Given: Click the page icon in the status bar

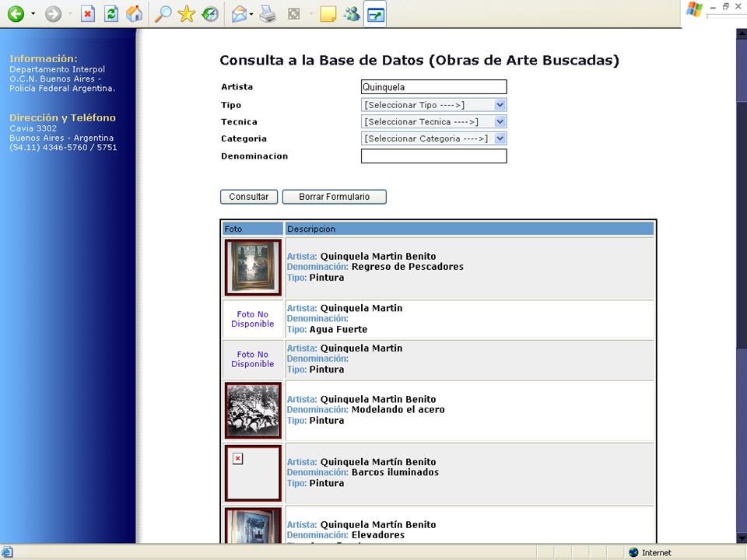Looking at the screenshot, I should pos(7,552).
